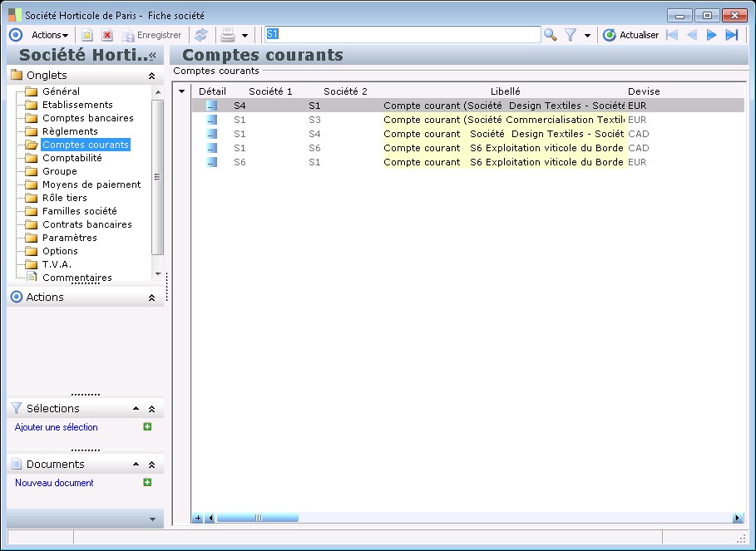Collapse the Onglets panel section
This screenshot has width=756, height=551.
[151, 76]
